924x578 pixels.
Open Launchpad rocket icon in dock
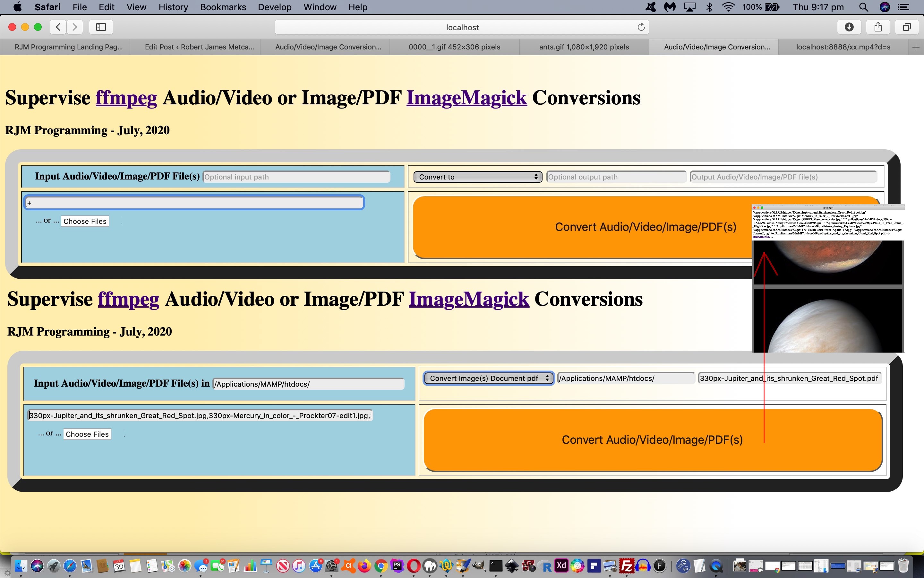(54, 565)
